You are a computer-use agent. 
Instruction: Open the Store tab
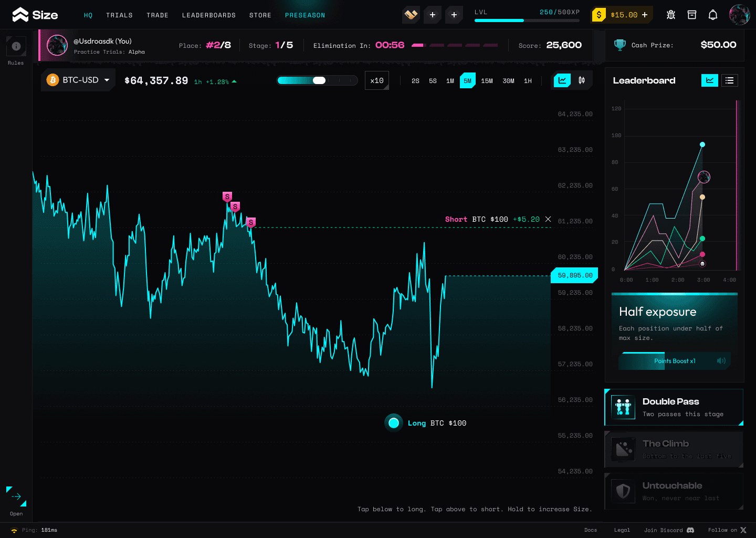coord(260,15)
